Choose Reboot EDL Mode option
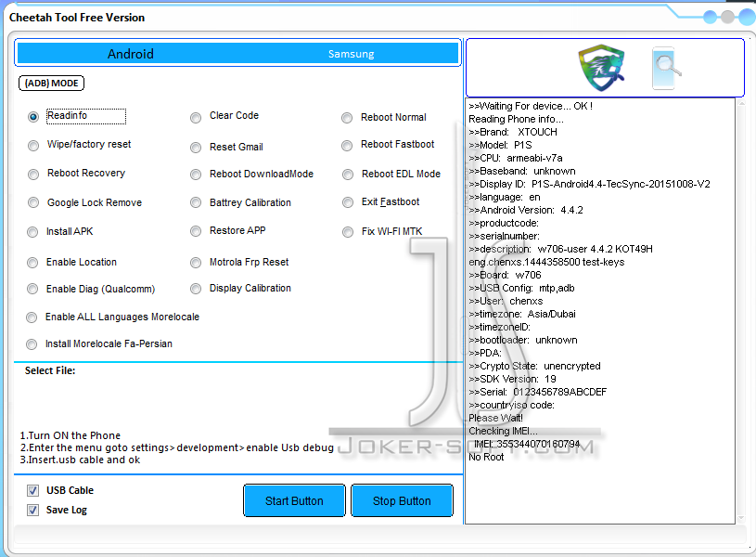 point(348,175)
